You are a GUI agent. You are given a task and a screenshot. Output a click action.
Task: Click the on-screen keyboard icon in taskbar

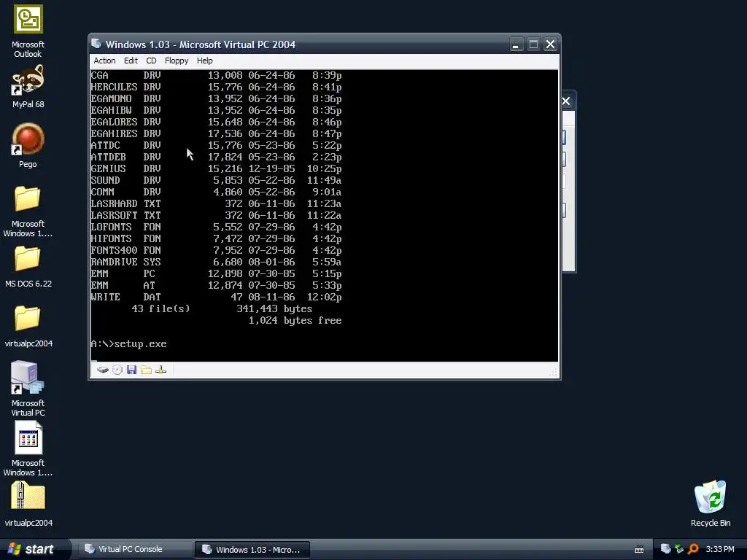[639, 550]
